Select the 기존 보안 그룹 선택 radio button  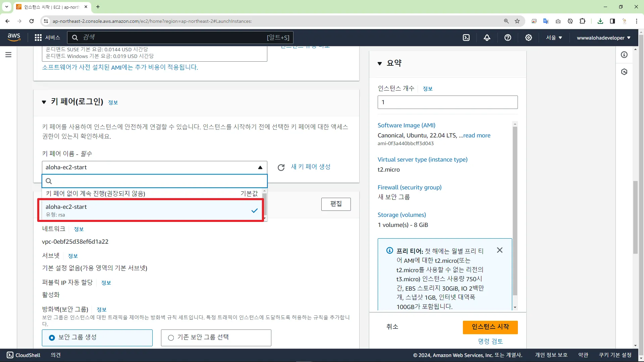pos(171,338)
